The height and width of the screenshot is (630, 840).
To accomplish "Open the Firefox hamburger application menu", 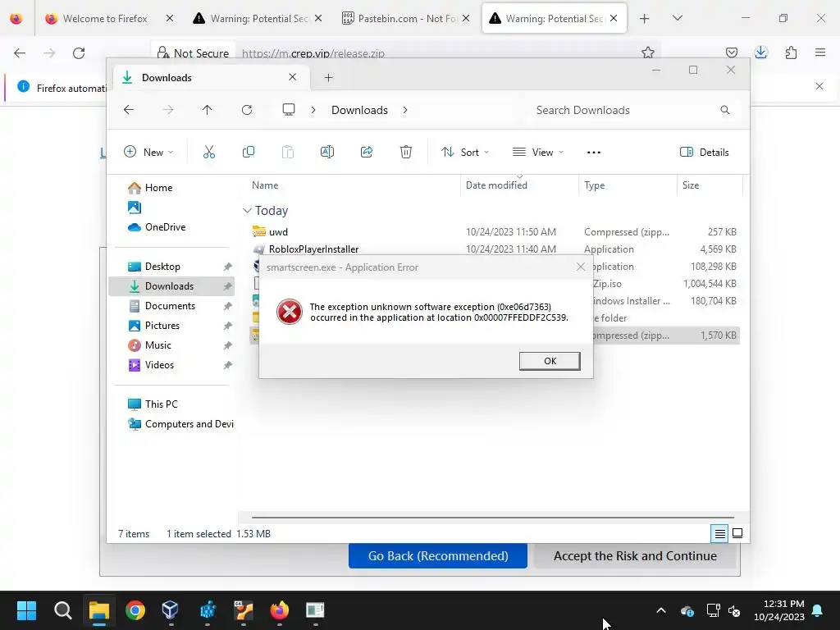I will [820, 52].
